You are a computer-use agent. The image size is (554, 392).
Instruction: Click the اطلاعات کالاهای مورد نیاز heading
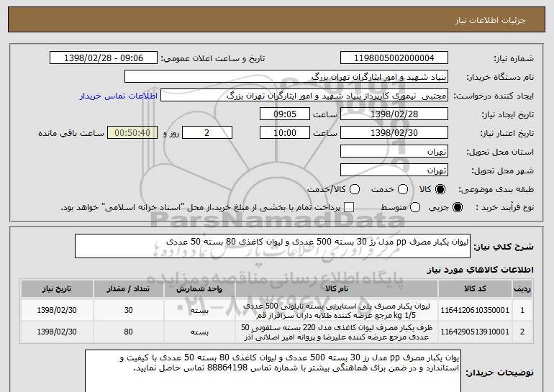(x=480, y=270)
